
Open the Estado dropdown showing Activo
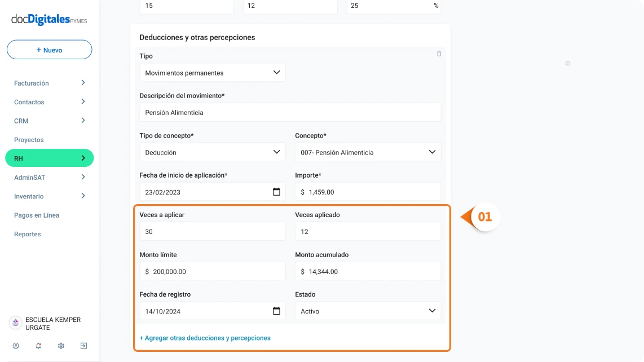(368, 311)
